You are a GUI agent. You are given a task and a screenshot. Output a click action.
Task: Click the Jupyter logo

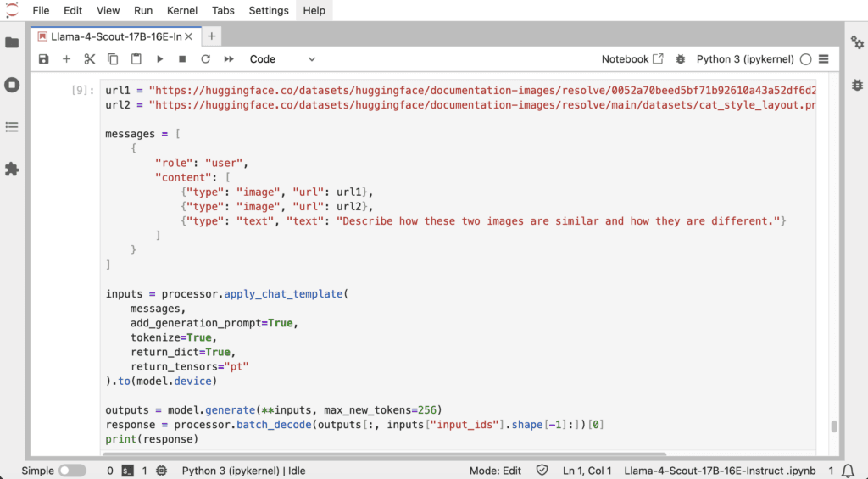coord(12,10)
